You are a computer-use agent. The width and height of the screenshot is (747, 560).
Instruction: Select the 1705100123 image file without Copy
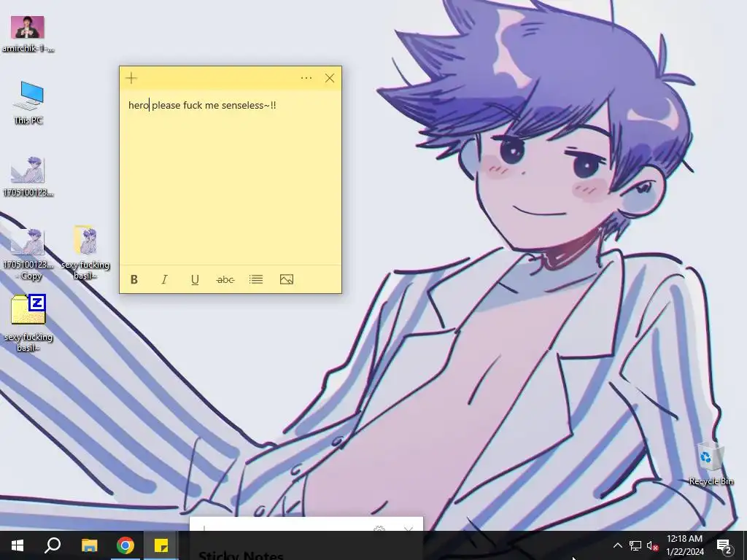pyautogui.click(x=28, y=176)
